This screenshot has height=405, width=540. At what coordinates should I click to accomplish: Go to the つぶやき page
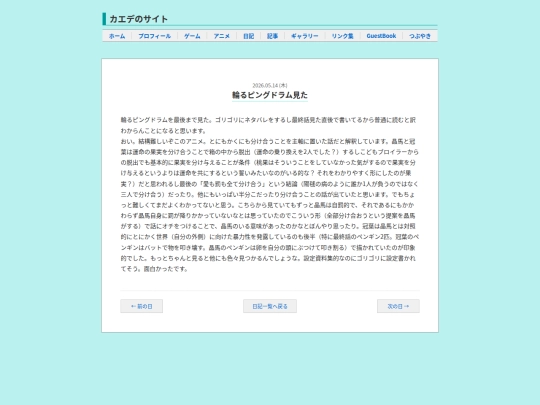(420, 36)
